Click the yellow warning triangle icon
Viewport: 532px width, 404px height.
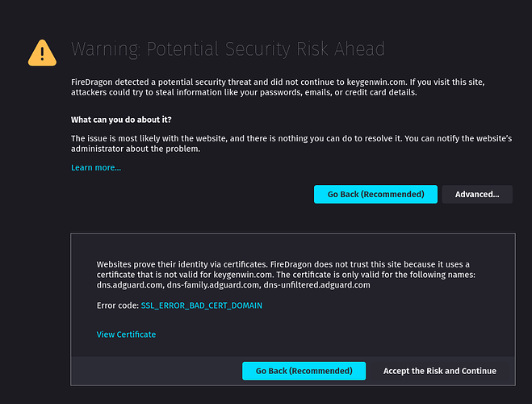point(42,53)
